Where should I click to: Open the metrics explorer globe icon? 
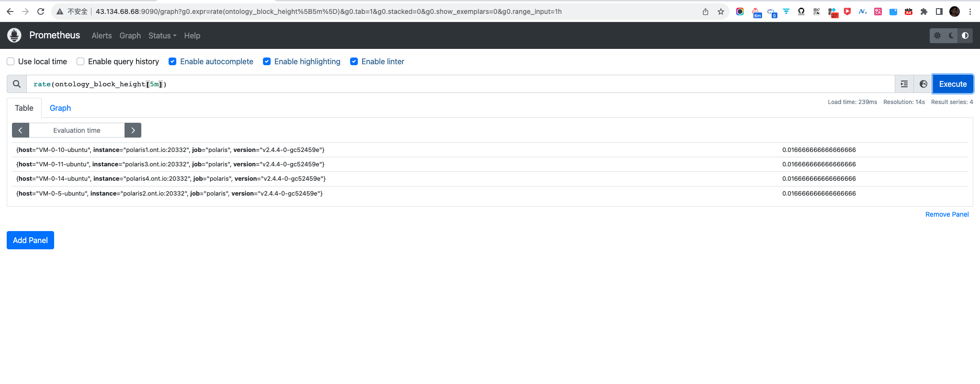click(x=923, y=84)
